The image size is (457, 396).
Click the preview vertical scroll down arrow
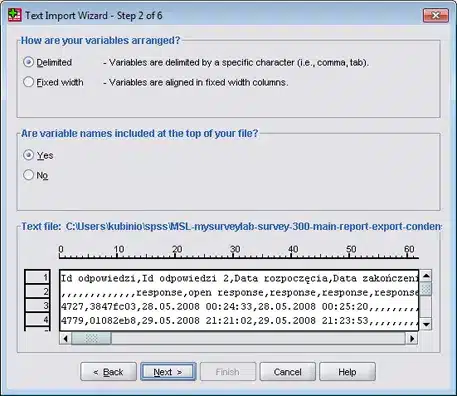[x=426, y=324]
